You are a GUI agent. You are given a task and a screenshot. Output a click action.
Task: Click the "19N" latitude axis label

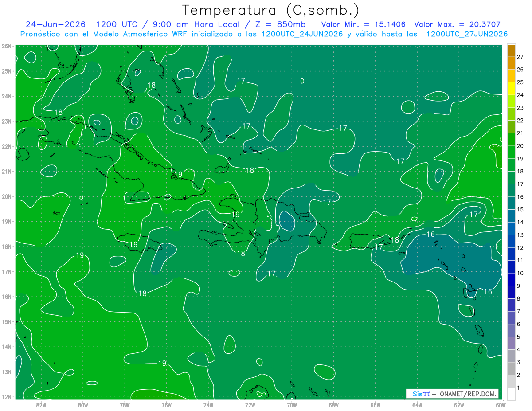pos(7,222)
